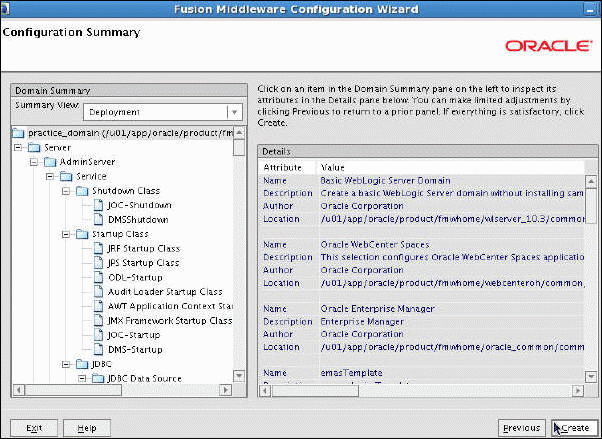Click the AdminServer folder icon

[x=50, y=162]
